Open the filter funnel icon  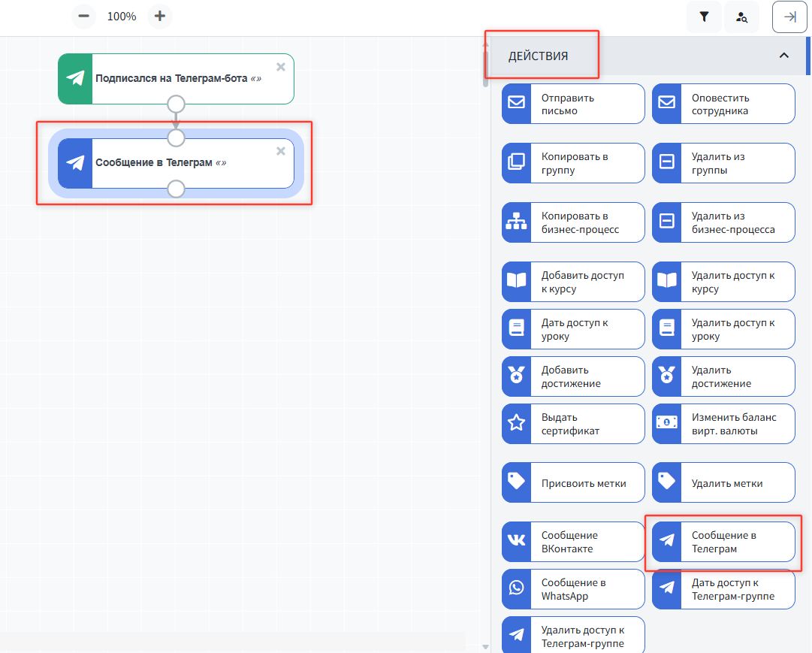pos(704,17)
